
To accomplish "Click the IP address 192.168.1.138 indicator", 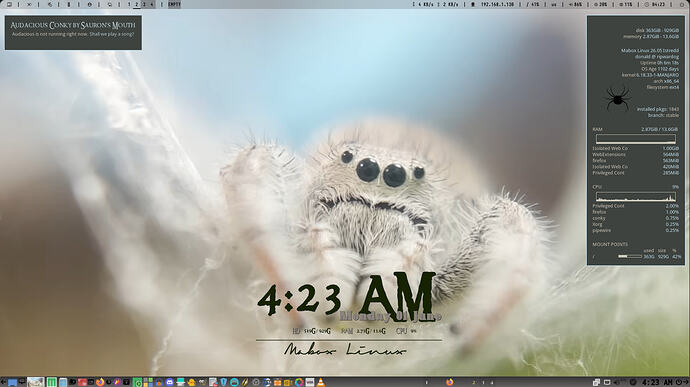I will [x=497, y=4].
